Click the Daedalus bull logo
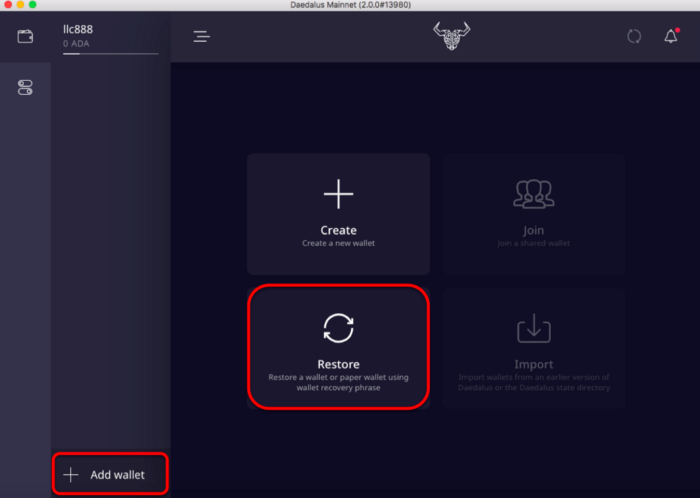The width and height of the screenshot is (700, 498). pos(451,36)
